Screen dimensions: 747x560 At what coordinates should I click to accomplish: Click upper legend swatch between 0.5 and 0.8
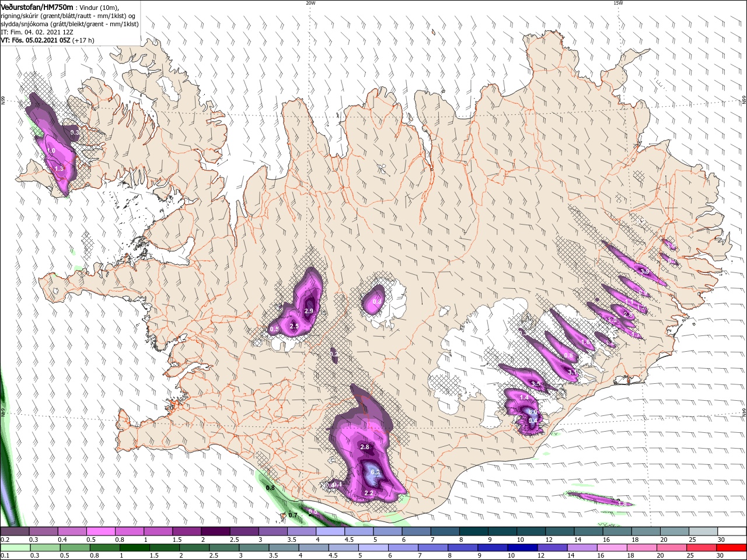100,531
